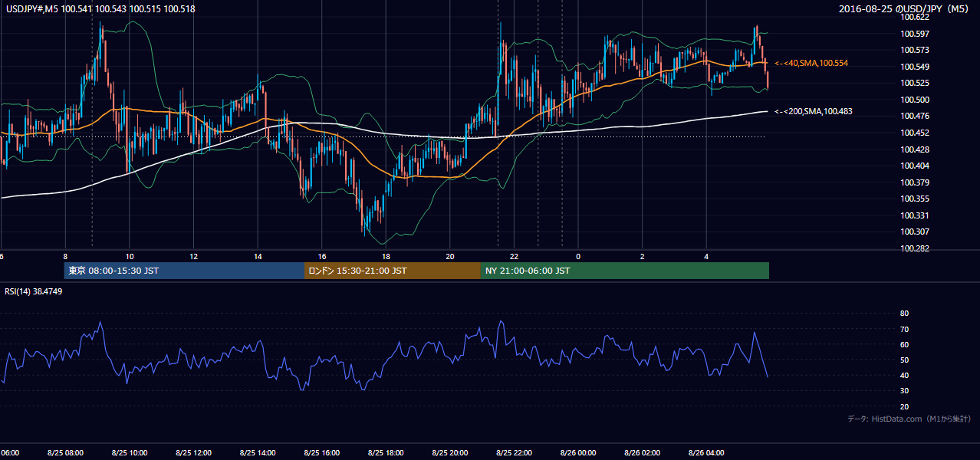Click price axis value 100.622
This screenshot has height=460, width=980.
click(x=916, y=17)
